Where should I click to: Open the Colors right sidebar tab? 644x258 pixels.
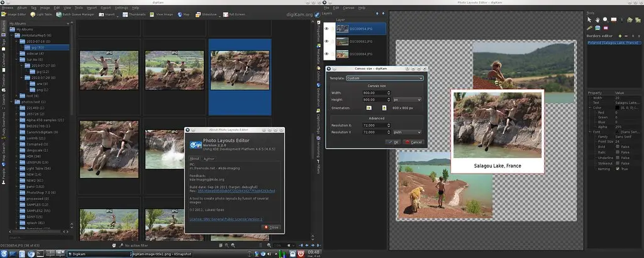(x=318, y=73)
